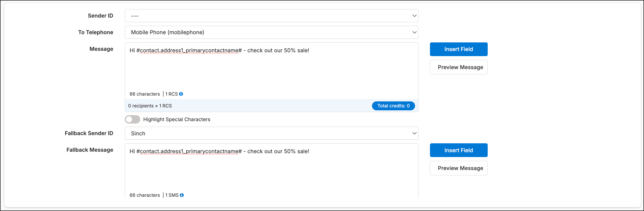Click the Total credits: 0 badge
The height and width of the screenshot is (211, 644).
pyautogui.click(x=393, y=106)
